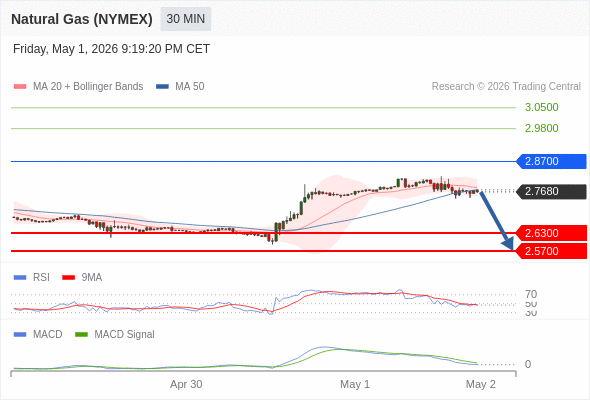The height and width of the screenshot is (400, 590).
Task: Select the red 2.6300 support tag
Action: pos(551,233)
